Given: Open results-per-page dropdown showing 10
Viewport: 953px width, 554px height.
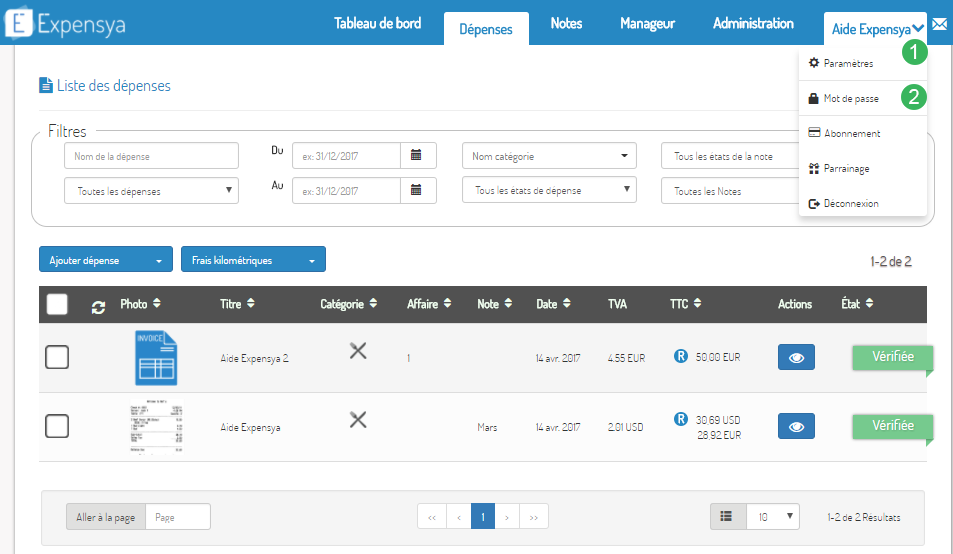Looking at the screenshot, I should (773, 516).
